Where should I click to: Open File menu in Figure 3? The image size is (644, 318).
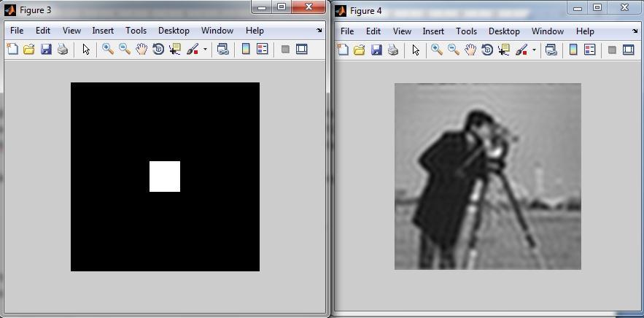17,31
